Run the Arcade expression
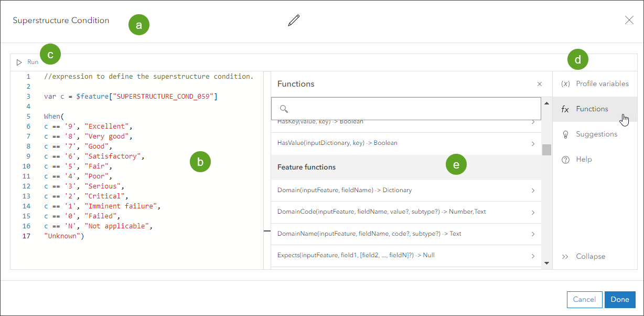 tap(27, 62)
